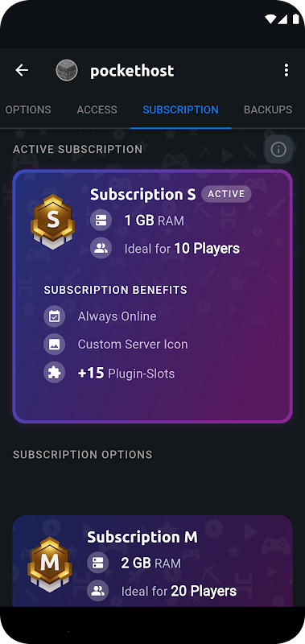
Task: Click the RAM icon in Subscription S
Action: pos(101,221)
